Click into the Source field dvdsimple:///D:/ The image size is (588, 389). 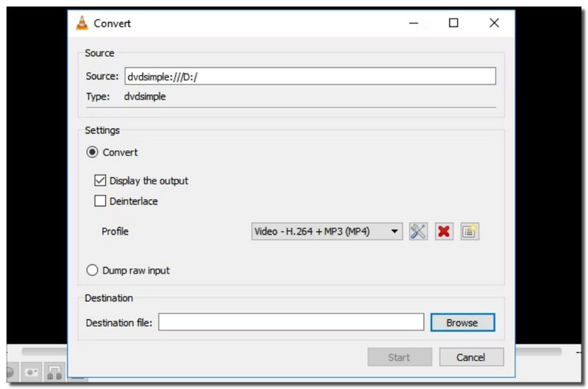(x=310, y=76)
